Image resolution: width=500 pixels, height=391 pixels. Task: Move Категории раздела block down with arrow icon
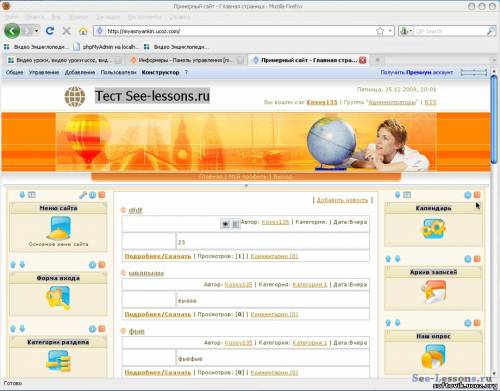[x=22, y=329]
